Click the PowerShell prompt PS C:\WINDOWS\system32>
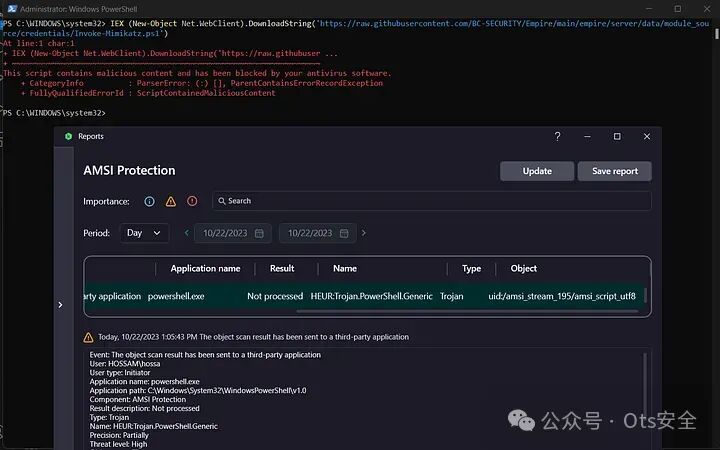The image size is (720, 450). (x=54, y=113)
